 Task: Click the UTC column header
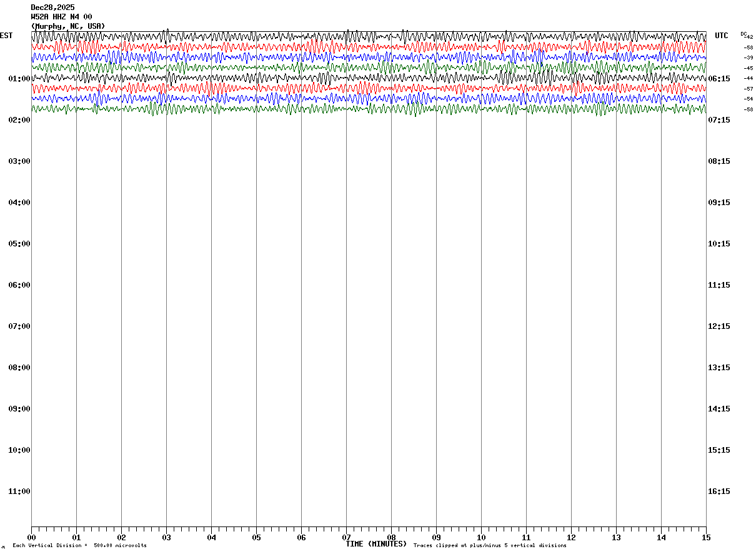click(722, 36)
